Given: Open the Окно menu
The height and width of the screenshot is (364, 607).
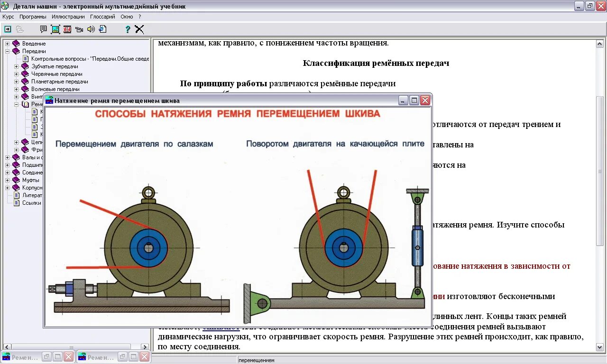Looking at the screenshot, I should [x=127, y=17].
